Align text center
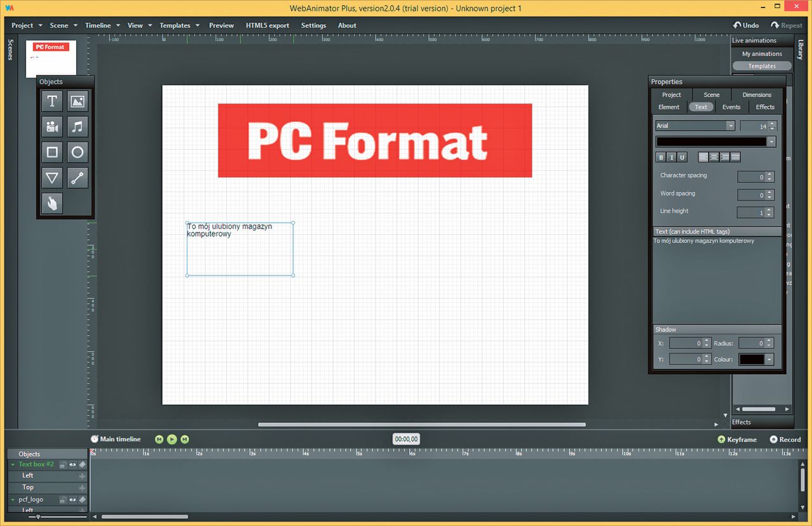Image resolution: width=812 pixels, height=526 pixels. point(714,157)
